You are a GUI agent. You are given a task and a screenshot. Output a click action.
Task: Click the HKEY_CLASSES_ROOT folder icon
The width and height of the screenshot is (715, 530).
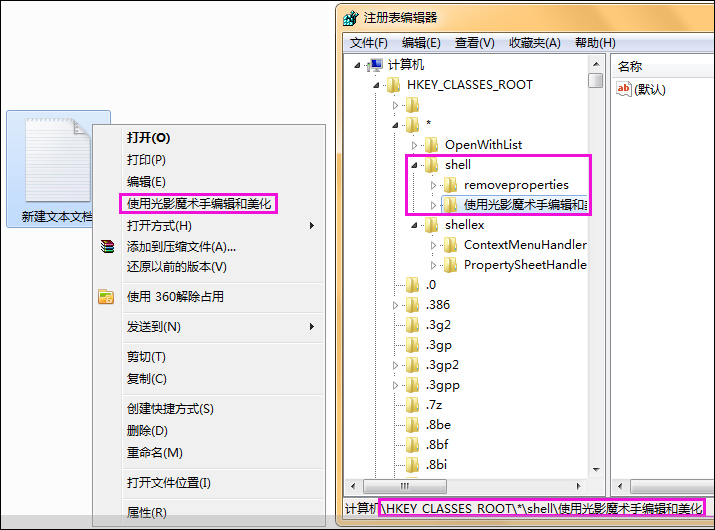(394, 85)
